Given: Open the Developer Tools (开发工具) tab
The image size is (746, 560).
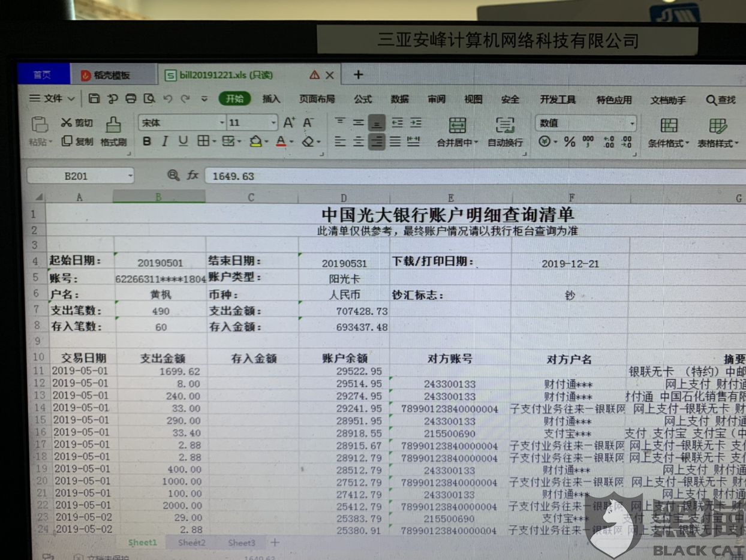Looking at the screenshot, I should click(x=558, y=100).
